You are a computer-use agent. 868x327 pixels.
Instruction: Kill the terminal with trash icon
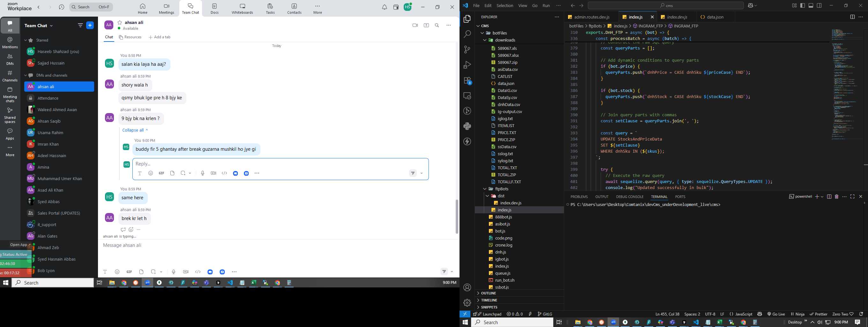(837, 196)
